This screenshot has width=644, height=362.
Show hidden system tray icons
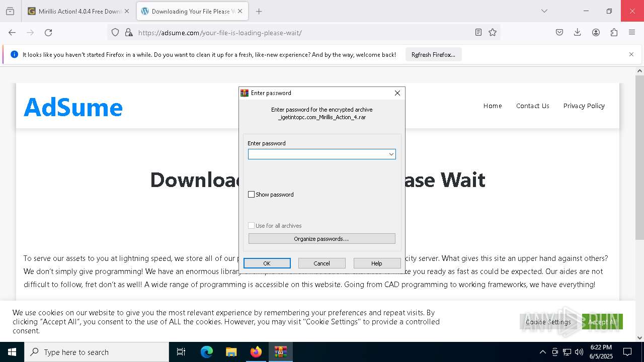[x=542, y=352]
